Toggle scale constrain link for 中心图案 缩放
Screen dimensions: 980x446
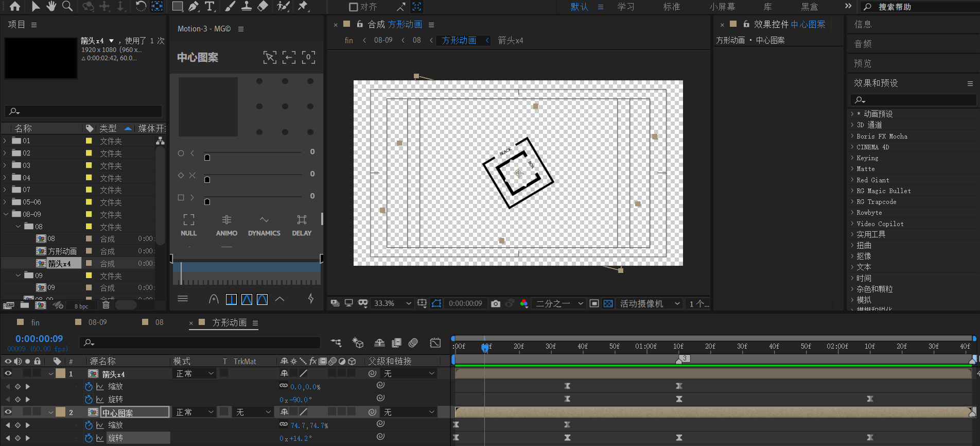point(284,424)
